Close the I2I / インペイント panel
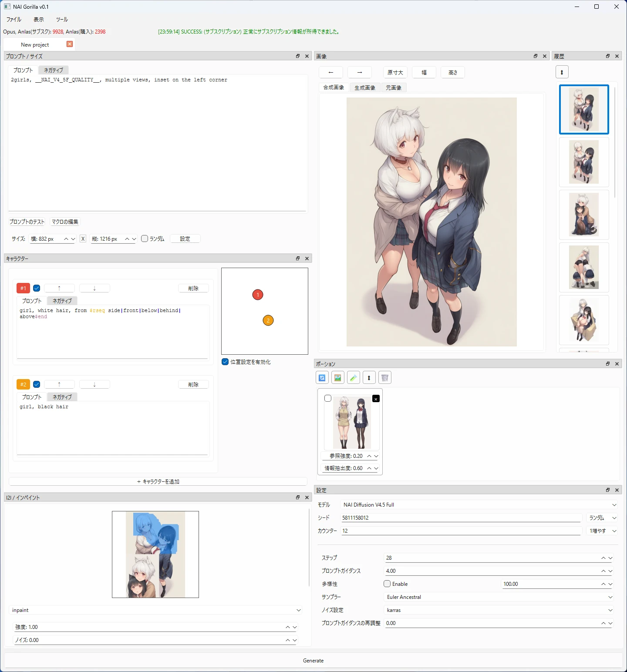 pos(307,497)
